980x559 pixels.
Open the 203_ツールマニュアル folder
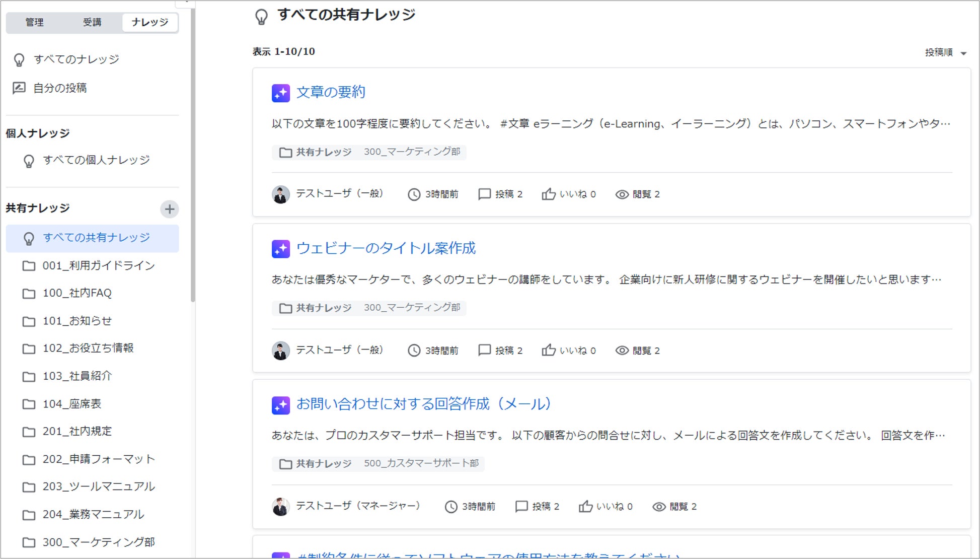click(98, 486)
